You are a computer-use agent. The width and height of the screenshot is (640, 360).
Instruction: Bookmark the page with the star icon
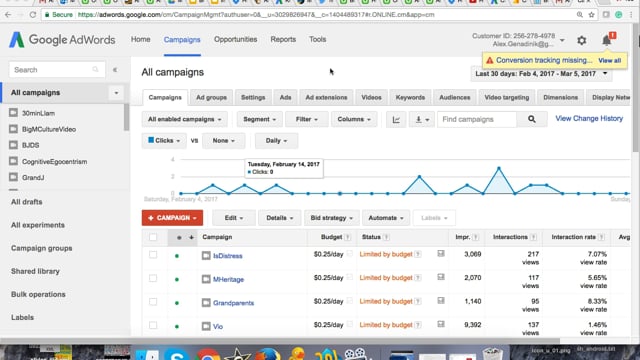coord(591,15)
